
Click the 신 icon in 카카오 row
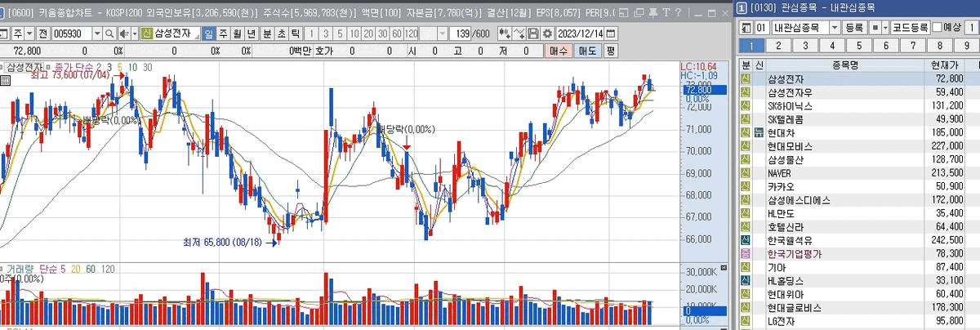pos(745,186)
